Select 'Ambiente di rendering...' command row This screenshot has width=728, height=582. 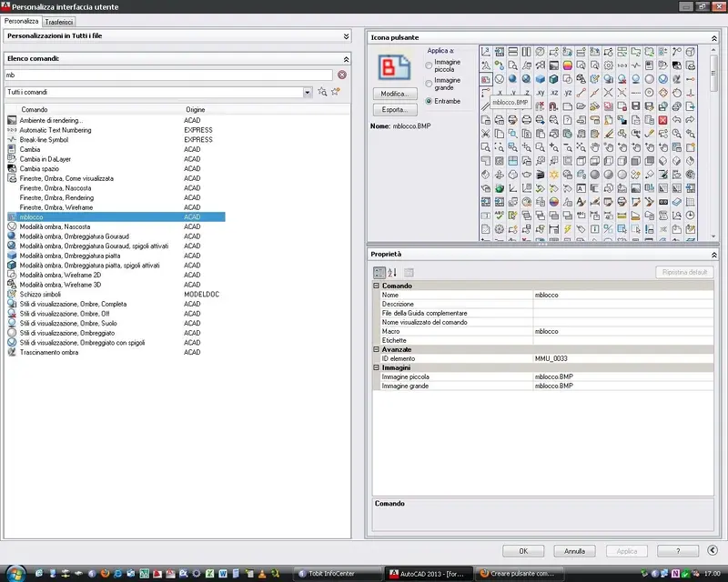116,120
